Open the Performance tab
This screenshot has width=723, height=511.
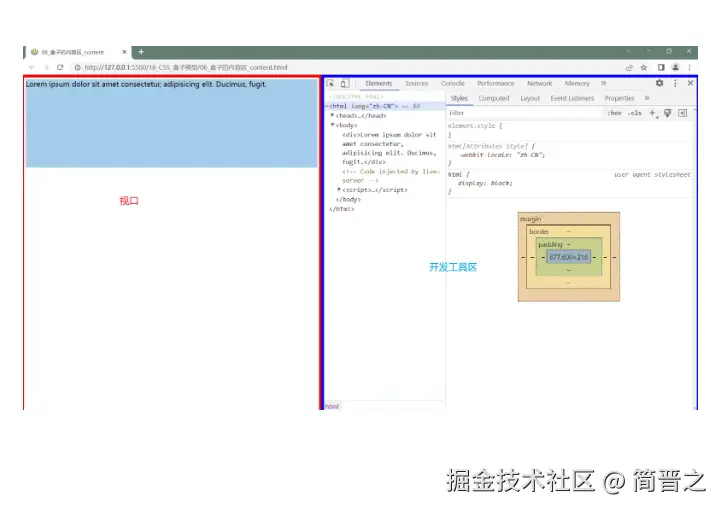coord(496,83)
